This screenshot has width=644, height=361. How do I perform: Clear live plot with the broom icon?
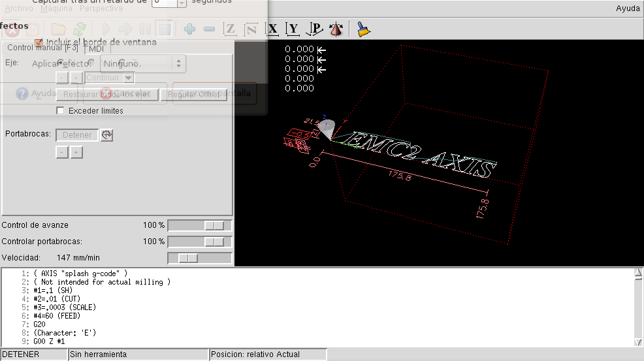[364, 29]
